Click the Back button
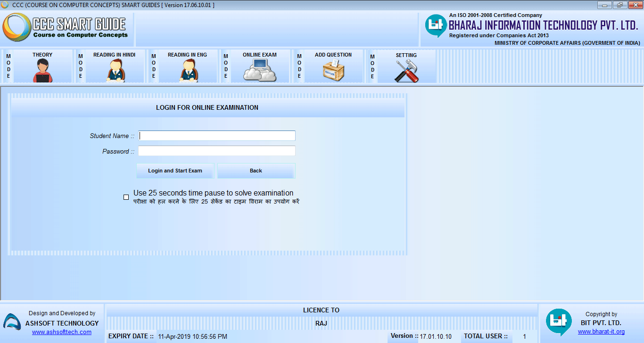This screenshot has height=343, width=644. click(256, 171)
